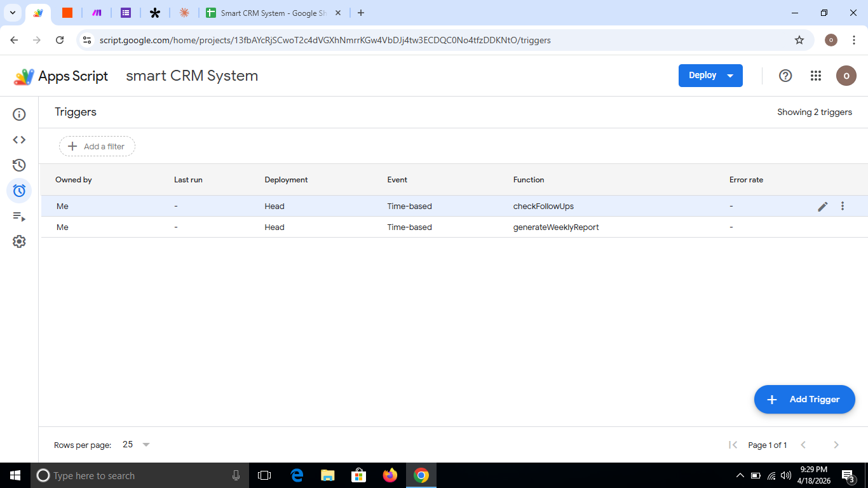This screenshot has width=868, height=488.
Task: Open a new browser tab
Action: [x=361, y=13]
